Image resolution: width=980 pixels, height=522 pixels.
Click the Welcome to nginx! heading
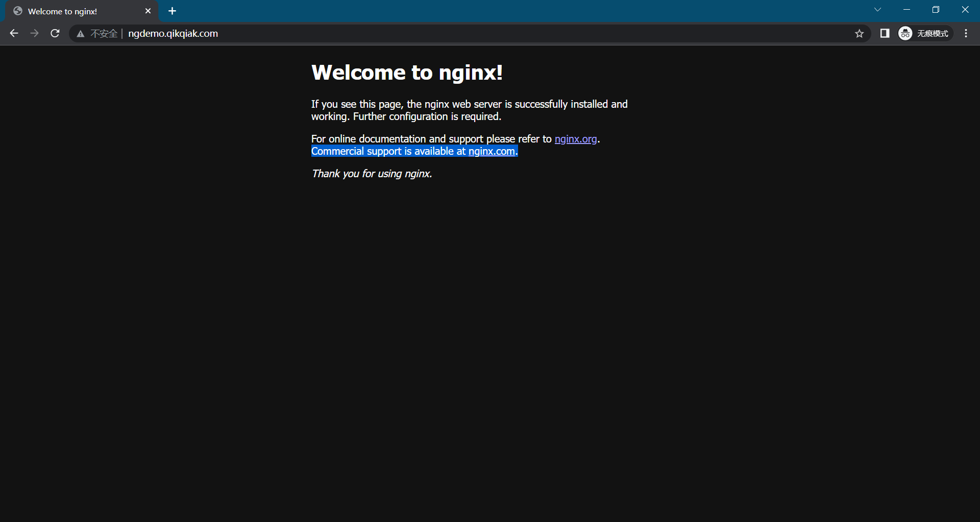(407, 73)
